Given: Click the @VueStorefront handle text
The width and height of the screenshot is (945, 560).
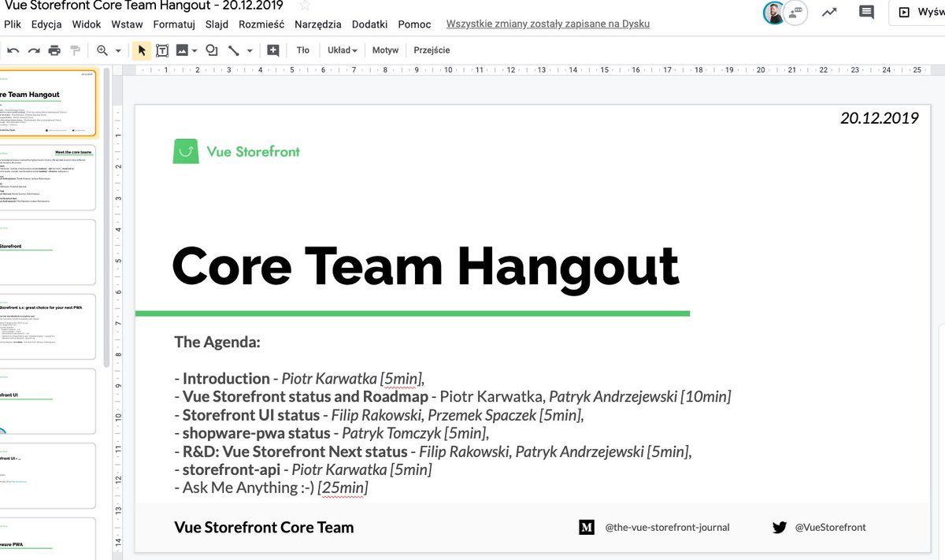Looking at the screenshot, I should tap(831, 528).
